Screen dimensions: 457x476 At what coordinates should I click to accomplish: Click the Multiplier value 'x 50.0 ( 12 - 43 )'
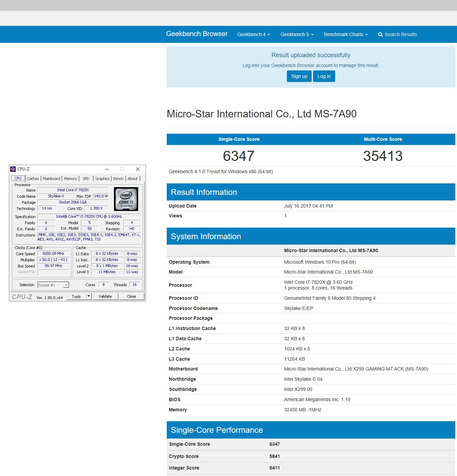tap(53, 260)
